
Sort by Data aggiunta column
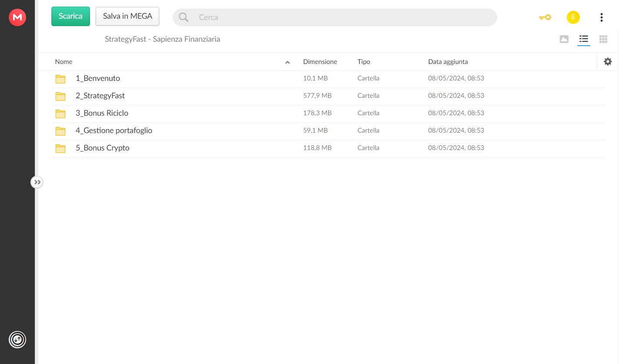(448, 62)
